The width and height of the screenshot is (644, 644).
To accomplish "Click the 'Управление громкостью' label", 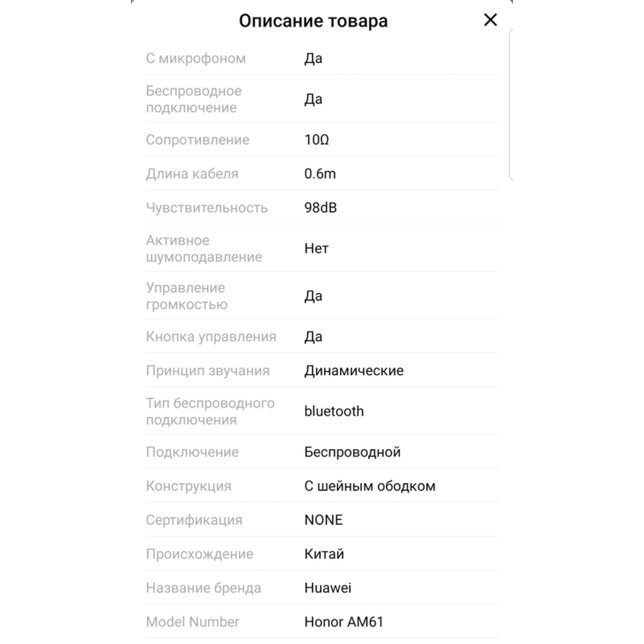I will tap(187, 296).
